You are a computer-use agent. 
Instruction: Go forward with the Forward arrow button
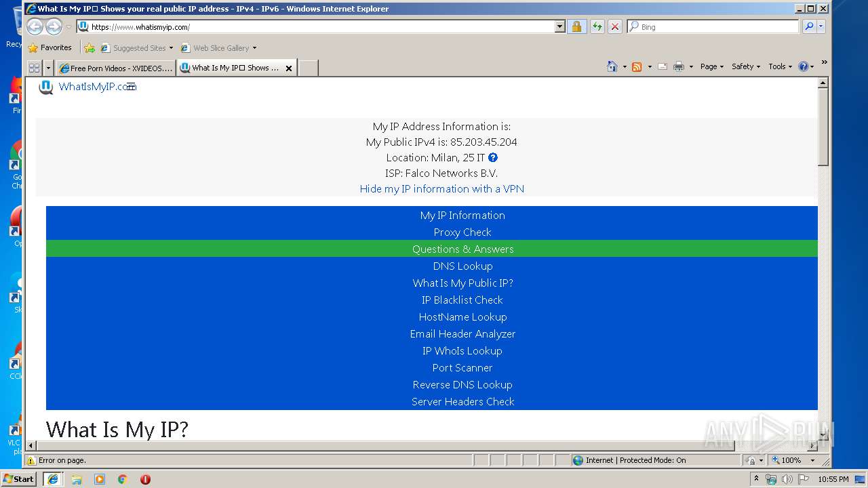tap(54, 26)
